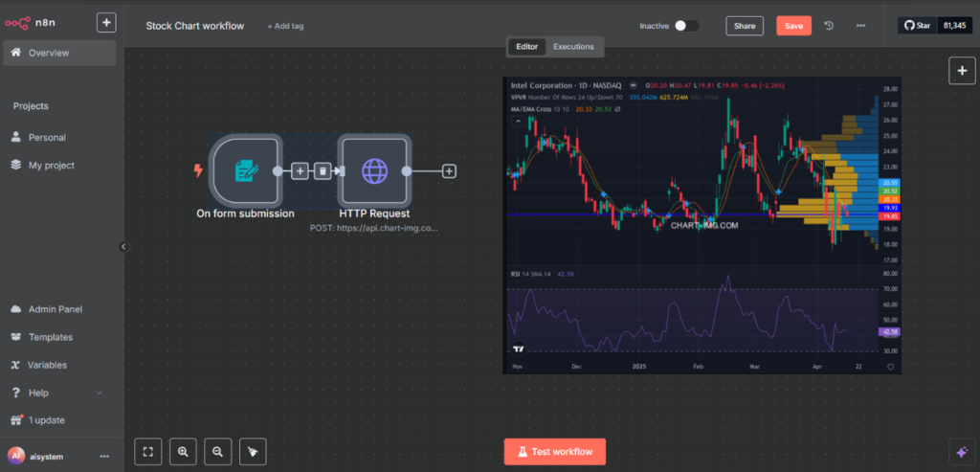Click the AI assistant sparkle icon

point(962,451)
